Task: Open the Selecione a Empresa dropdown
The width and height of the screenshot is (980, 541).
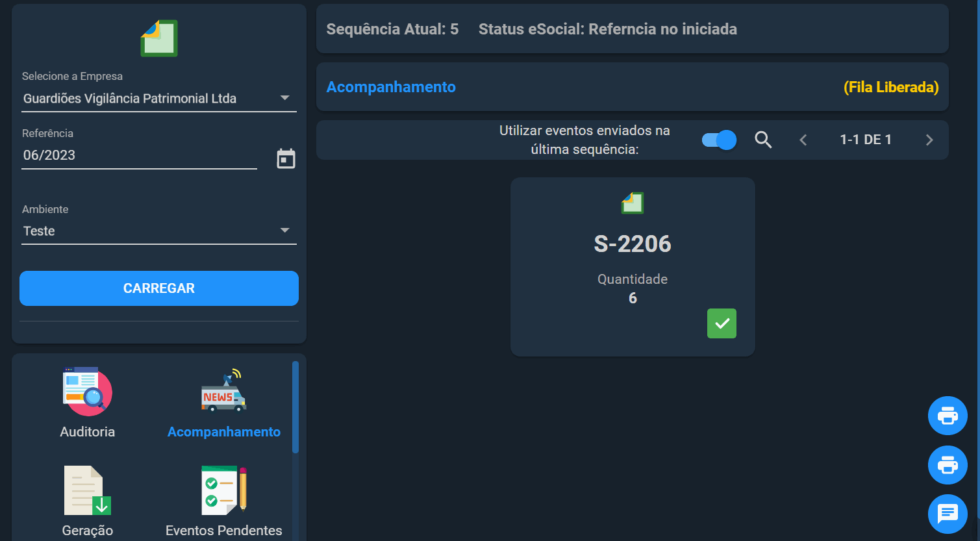Action: point(159,99)
